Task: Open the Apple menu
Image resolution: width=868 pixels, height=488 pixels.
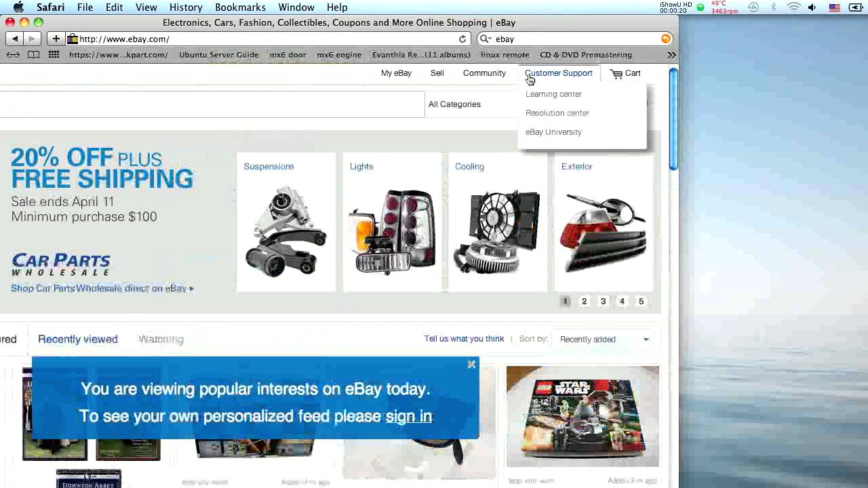Action: pos(18,7)
